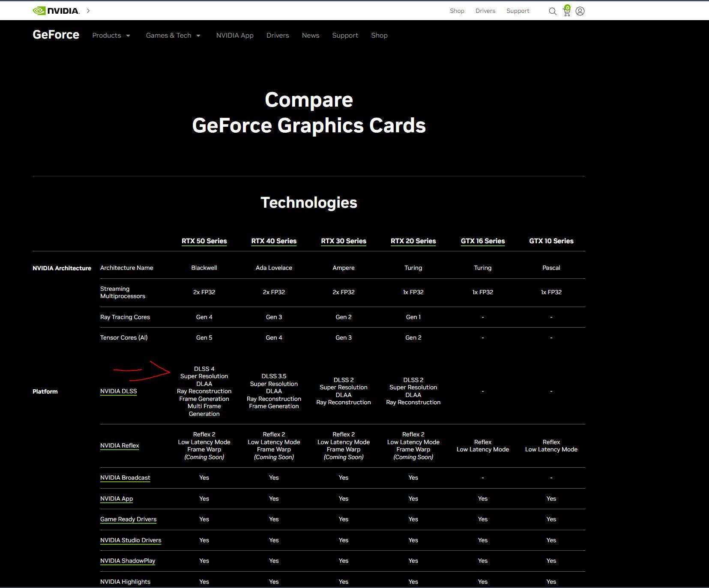Open NVIDIA App in GeForce navigation
The image size is (709, 588).
235,36
